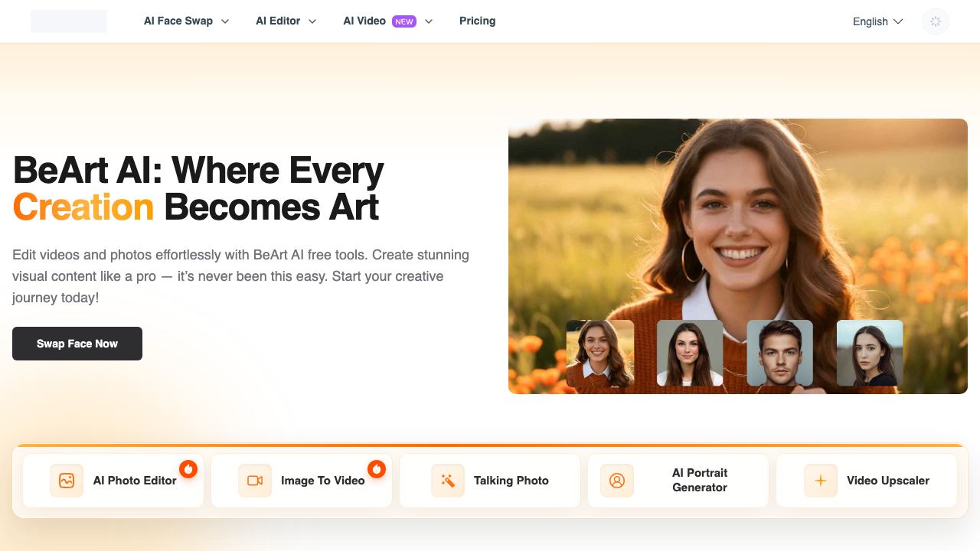Image resolution: width=980 pixels, height=551 pixels.
Task: Click the purple NEW badge beside AI Video
Action: 404,21
